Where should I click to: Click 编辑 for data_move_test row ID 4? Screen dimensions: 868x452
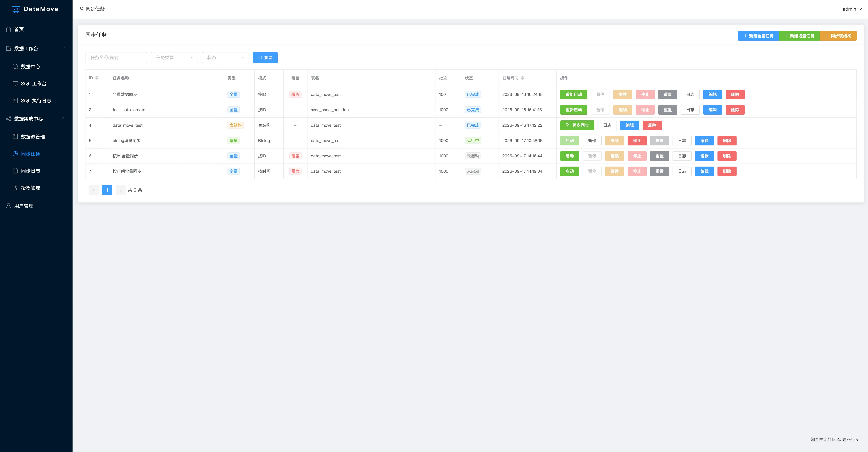pos(630,125)
